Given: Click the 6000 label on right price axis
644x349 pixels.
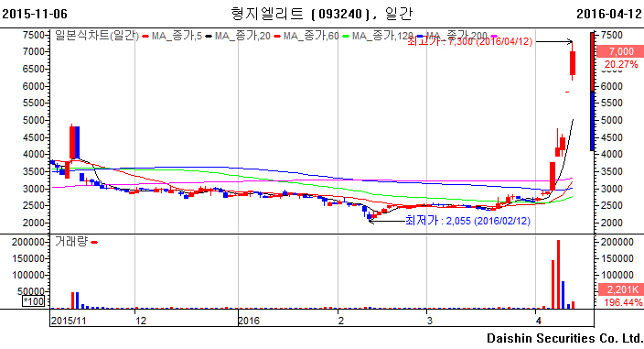Looking at the screenshot, I should (612, 86).
